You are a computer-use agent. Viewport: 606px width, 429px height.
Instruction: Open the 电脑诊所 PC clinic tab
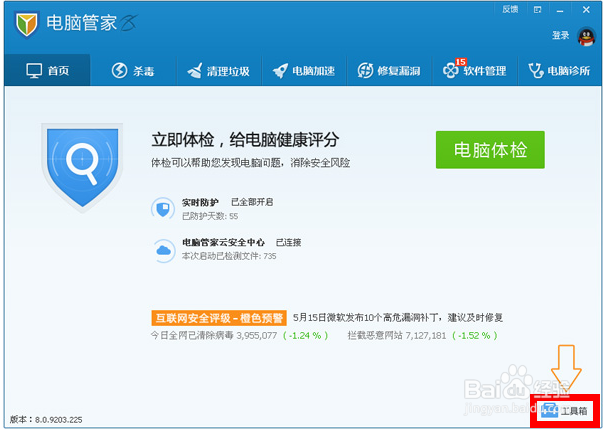pos(559,71)
